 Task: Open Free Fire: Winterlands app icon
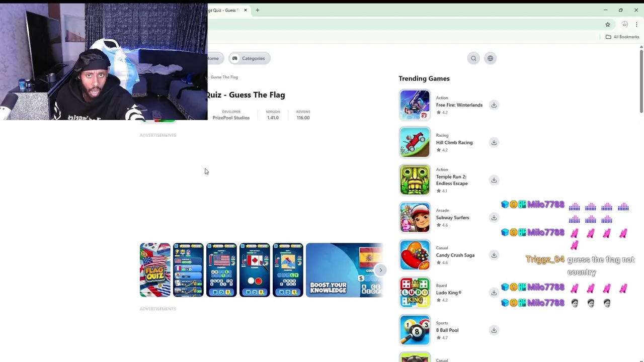(415, 105)
